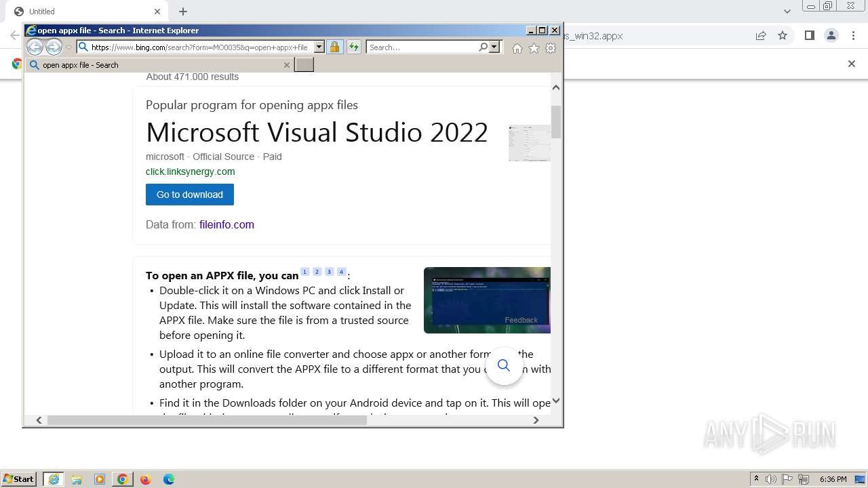
Task: Focus the IE Search... box
Action: click(422, 47)
